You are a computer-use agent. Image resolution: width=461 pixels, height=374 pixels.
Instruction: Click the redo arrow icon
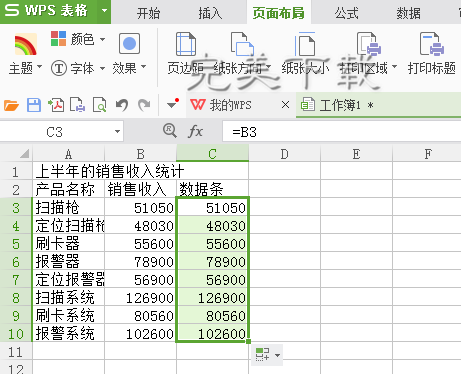144,105
